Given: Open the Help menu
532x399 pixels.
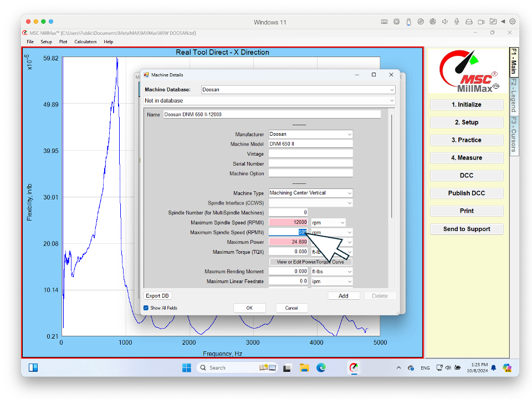Looking at the screenshot, I should coord(109,42).
